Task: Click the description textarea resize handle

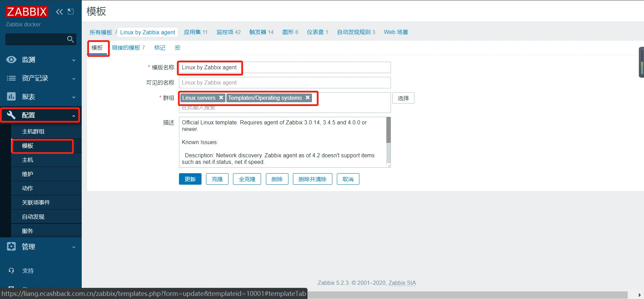Action: (389, 166)
